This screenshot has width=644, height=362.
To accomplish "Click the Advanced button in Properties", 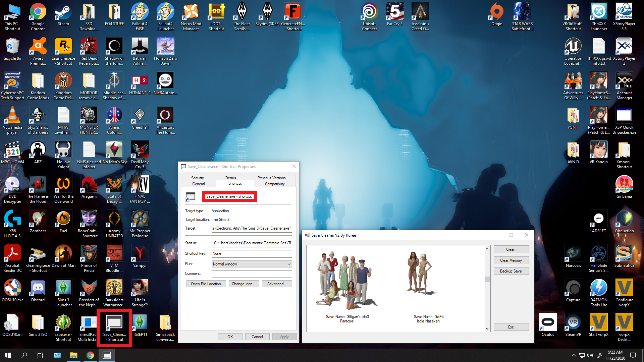I will (x=277, y=284).
